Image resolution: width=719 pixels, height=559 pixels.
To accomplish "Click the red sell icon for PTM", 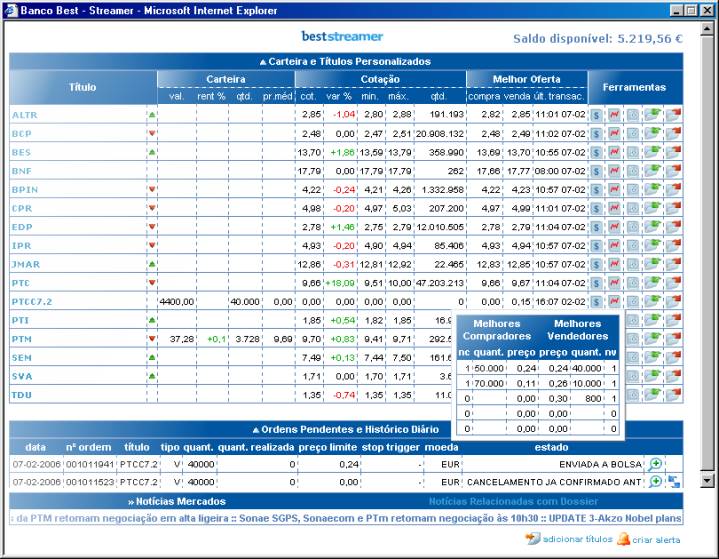I will (673, 339).
